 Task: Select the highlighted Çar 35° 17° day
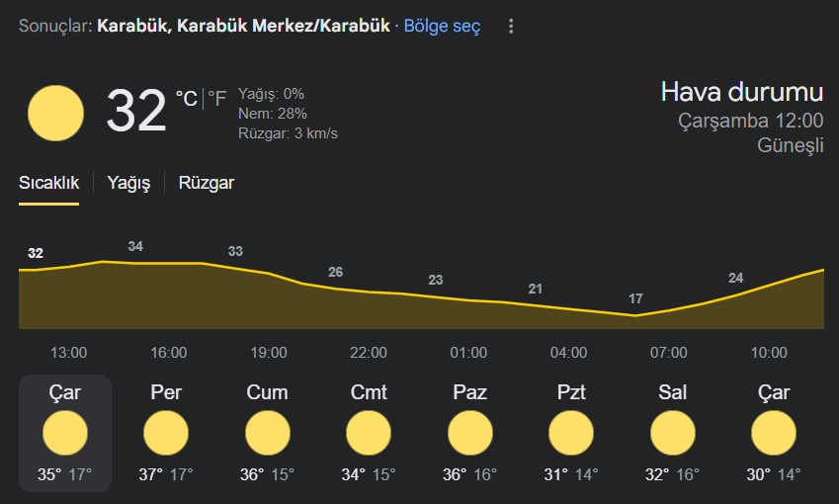pos(65,433)
